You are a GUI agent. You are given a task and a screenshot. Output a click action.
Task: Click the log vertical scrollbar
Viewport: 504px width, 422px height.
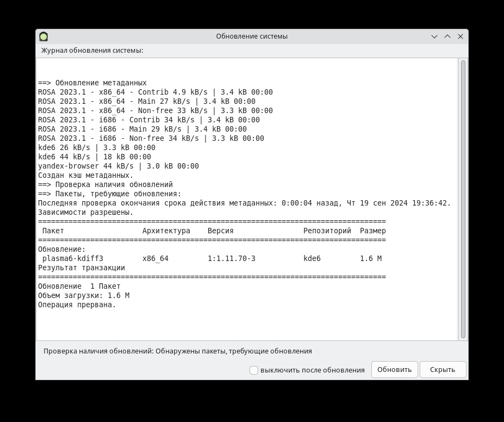pyautogui.click(x=463, y=199)
